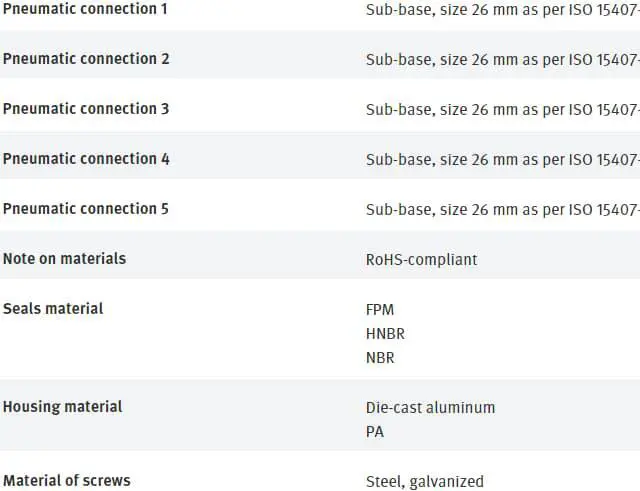
Task: Click Sub-base value for Pneumatic connection 1
Action: pyautogui.click(x=503, y=10)
